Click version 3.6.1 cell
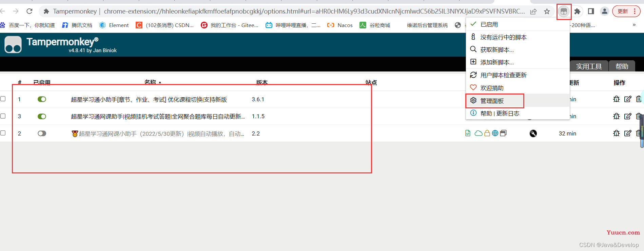The height and width of the screenshot is (251, 644). (258, 99)
